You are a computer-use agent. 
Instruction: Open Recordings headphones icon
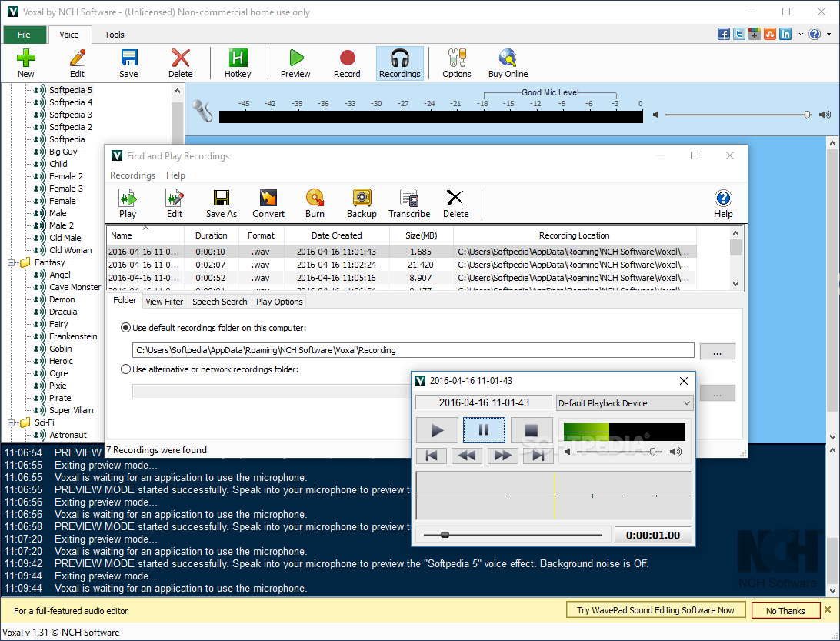pyautogui.click(x=400, y=63)
